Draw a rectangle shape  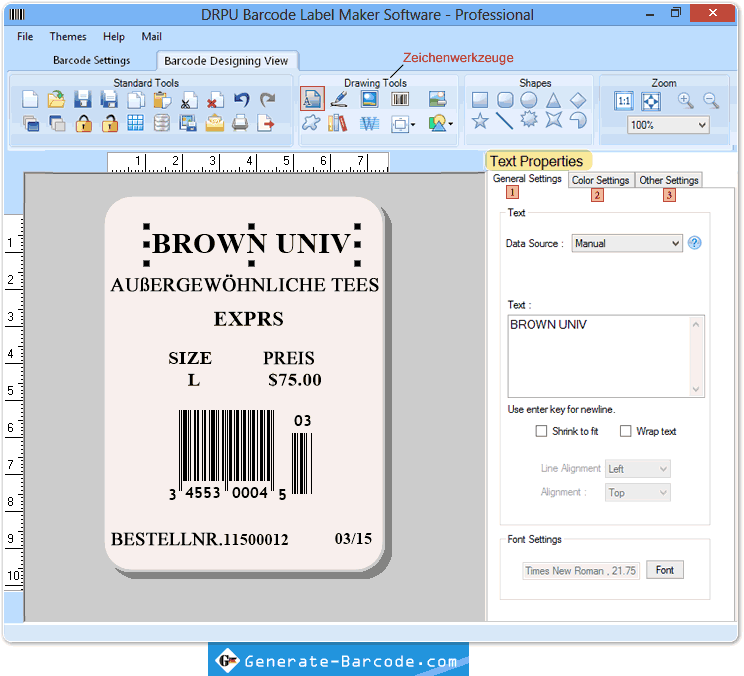click(480, 100)
